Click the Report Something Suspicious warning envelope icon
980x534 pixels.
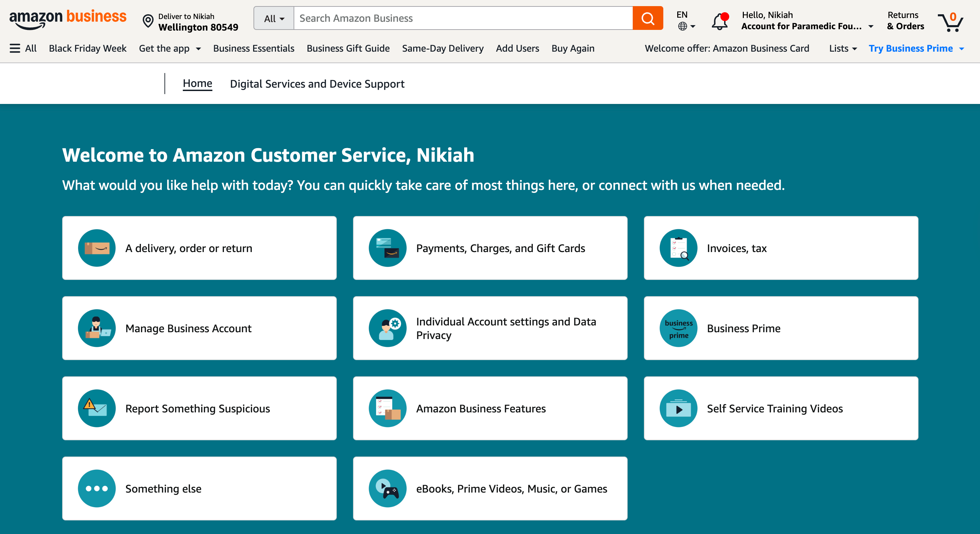[x=97, y=409]
